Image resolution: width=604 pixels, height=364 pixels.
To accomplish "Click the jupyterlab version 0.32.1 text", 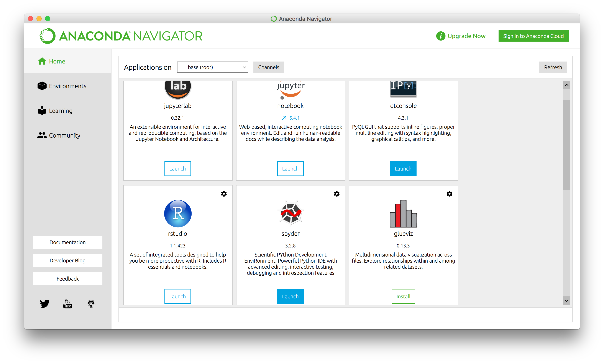I will click(177, 118).
